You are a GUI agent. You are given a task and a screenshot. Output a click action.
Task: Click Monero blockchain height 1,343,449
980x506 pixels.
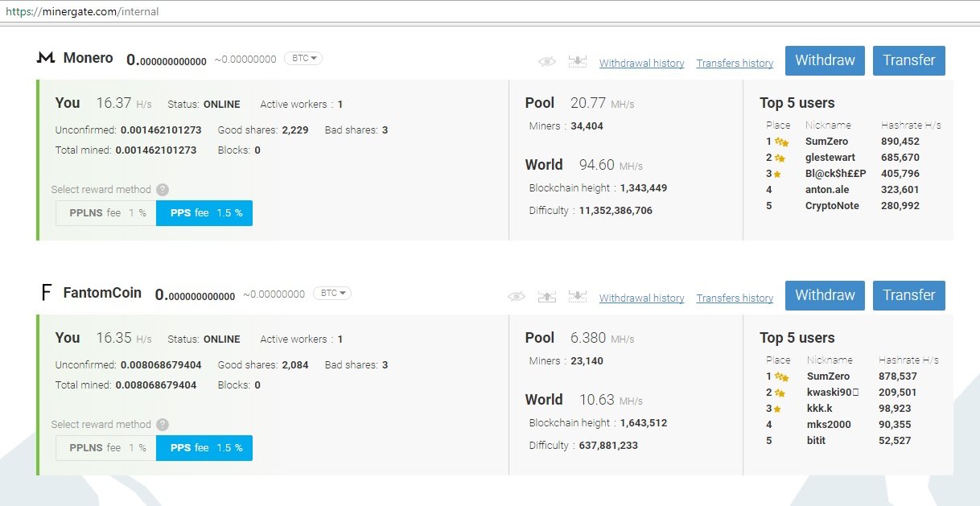(644, 188)
